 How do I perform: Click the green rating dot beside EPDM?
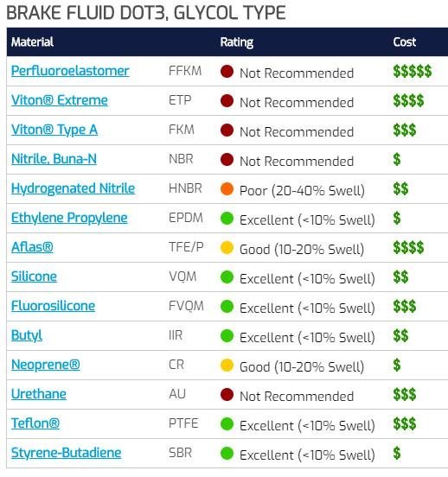227,219
